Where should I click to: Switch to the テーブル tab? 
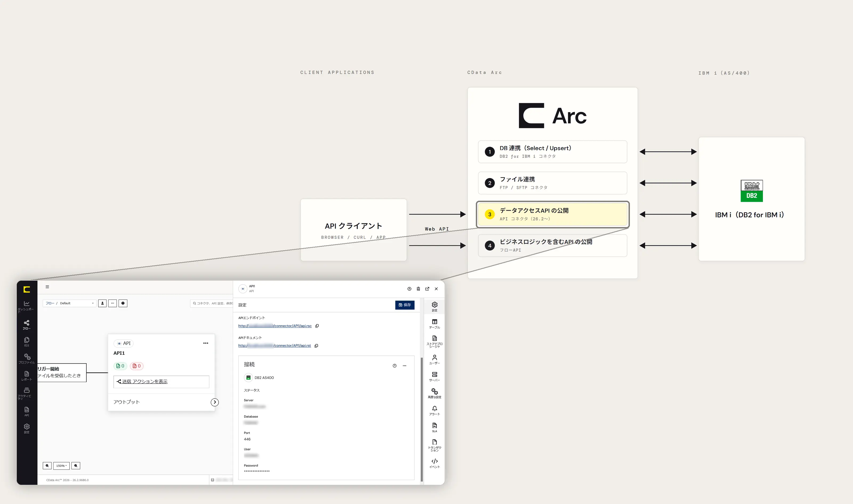pyautogui.click(x=435, y=324)
